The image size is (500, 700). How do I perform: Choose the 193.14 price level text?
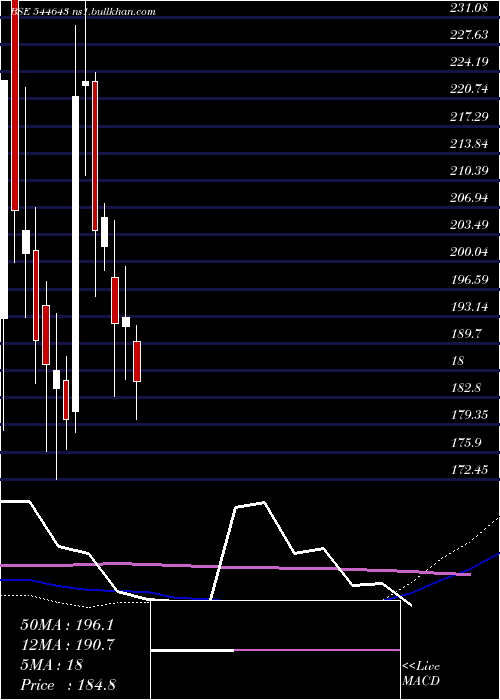pyautogui.click(x=469, y=306)
